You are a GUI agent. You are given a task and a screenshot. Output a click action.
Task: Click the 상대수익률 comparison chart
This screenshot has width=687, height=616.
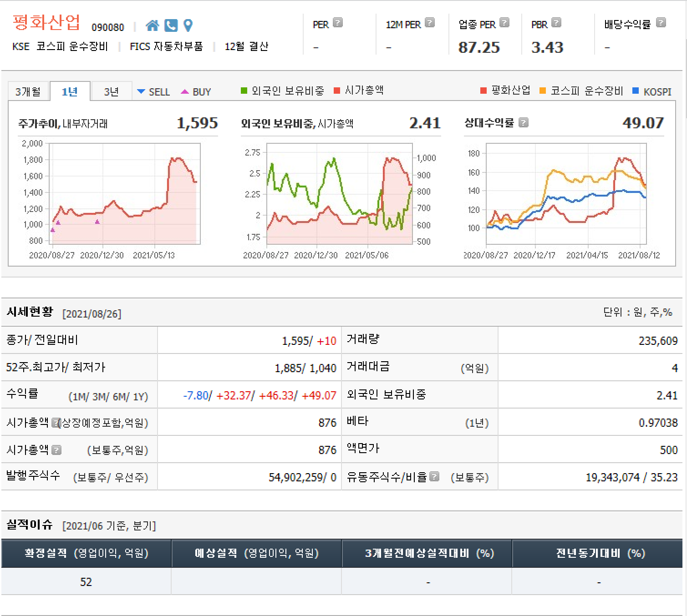566,194
